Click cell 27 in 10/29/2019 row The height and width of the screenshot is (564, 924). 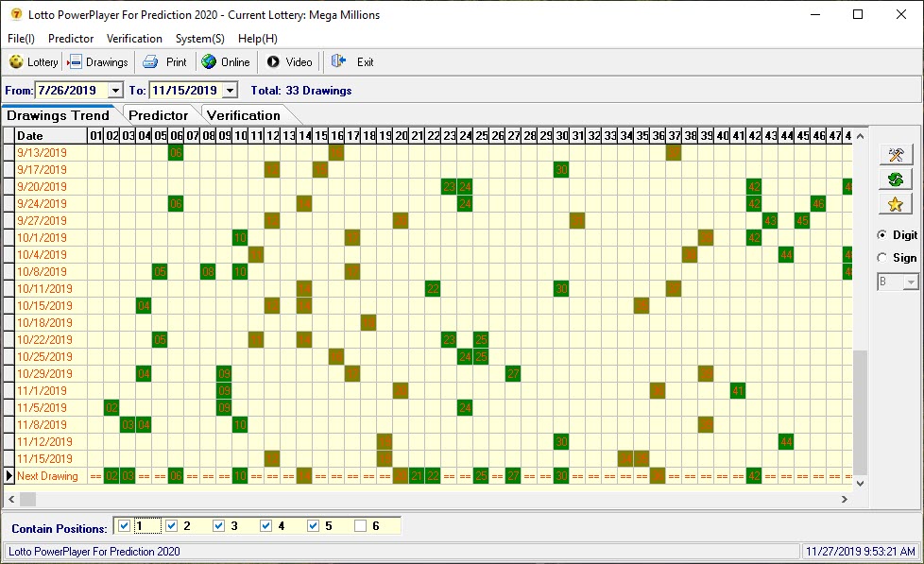coord(513,374)
